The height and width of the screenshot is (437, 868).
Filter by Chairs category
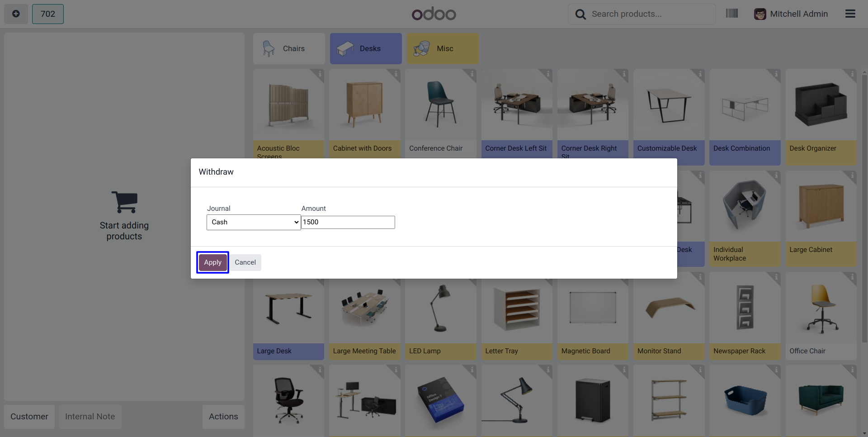pyautogui.click(x=289, y=48)
